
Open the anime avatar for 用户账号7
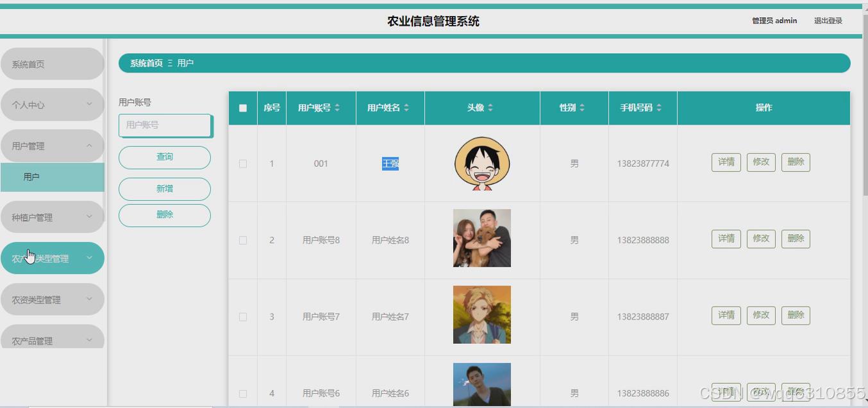click(482, 315)
